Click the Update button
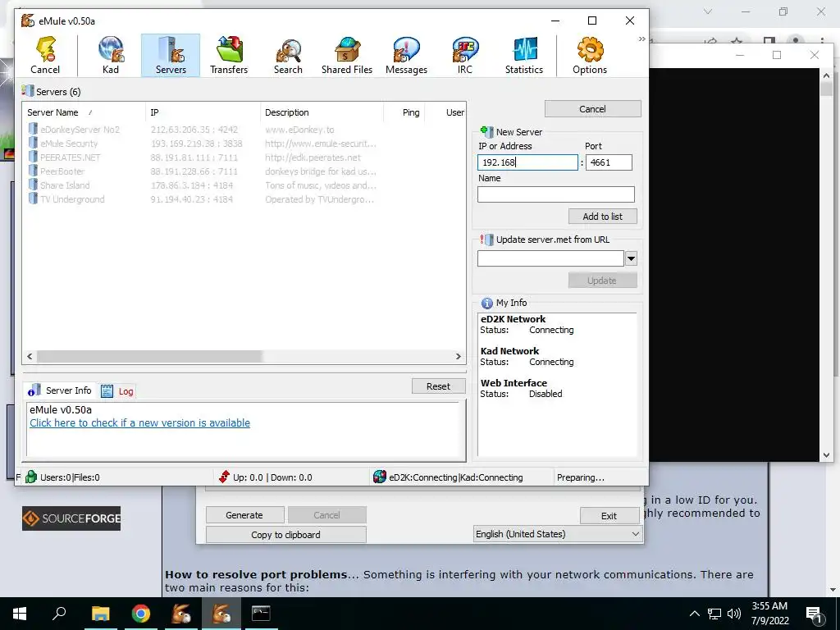840x630 pixels. [x=603, y=281]
